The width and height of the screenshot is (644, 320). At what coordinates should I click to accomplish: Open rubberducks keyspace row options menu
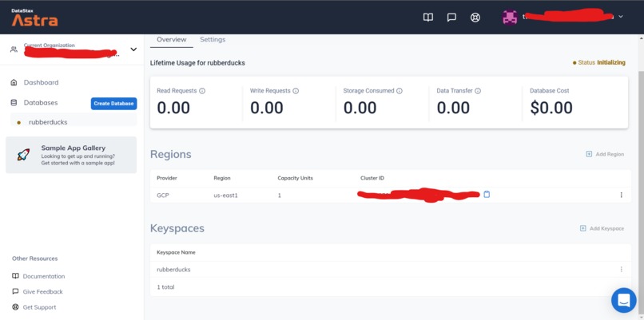click(x=621, y=269)
